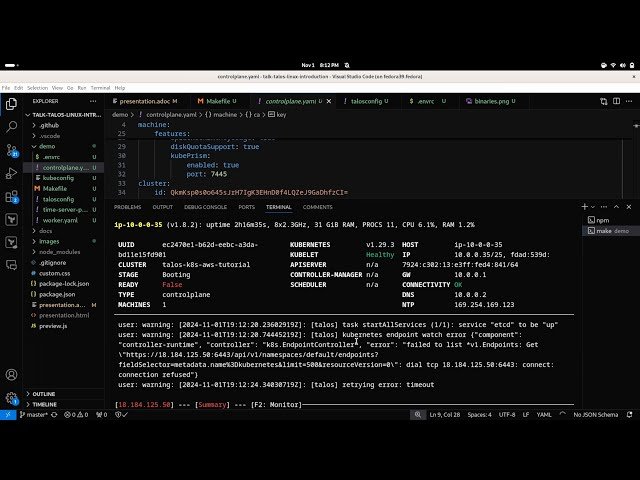Expand the TIMELINE section
This screenshot has width=640, height=480.
click(x=45, y=404)
